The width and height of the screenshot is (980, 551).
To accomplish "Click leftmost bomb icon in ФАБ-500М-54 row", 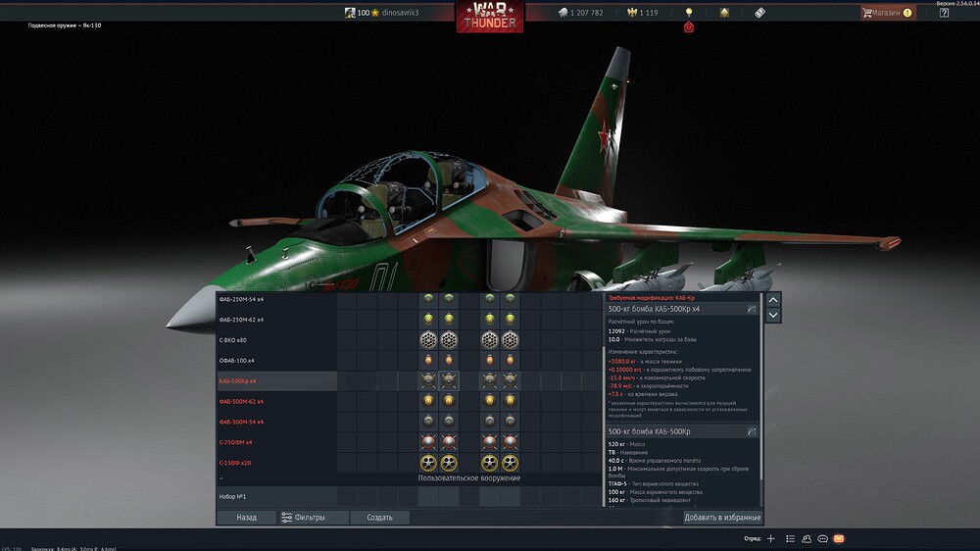I will click(428, 421).
